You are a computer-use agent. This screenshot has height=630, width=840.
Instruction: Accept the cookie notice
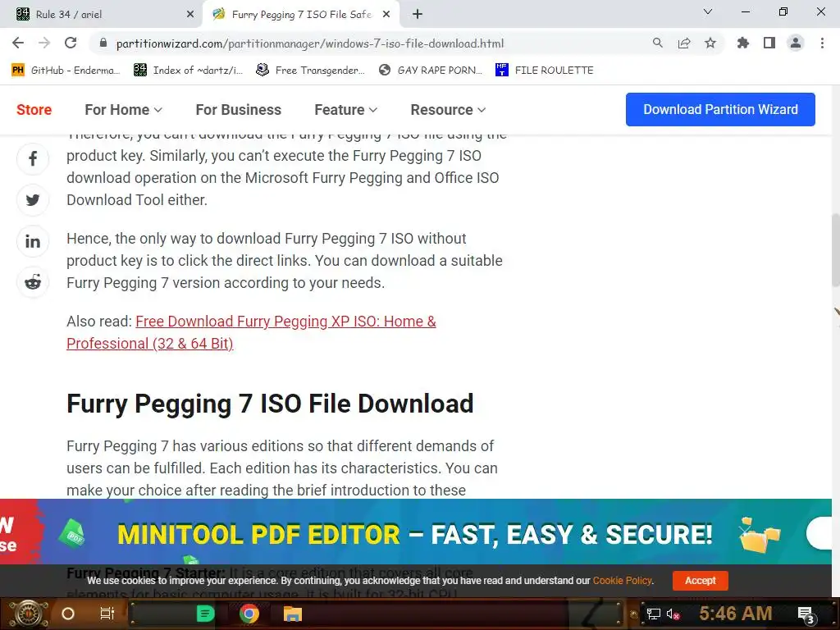(x=700, y=580)
